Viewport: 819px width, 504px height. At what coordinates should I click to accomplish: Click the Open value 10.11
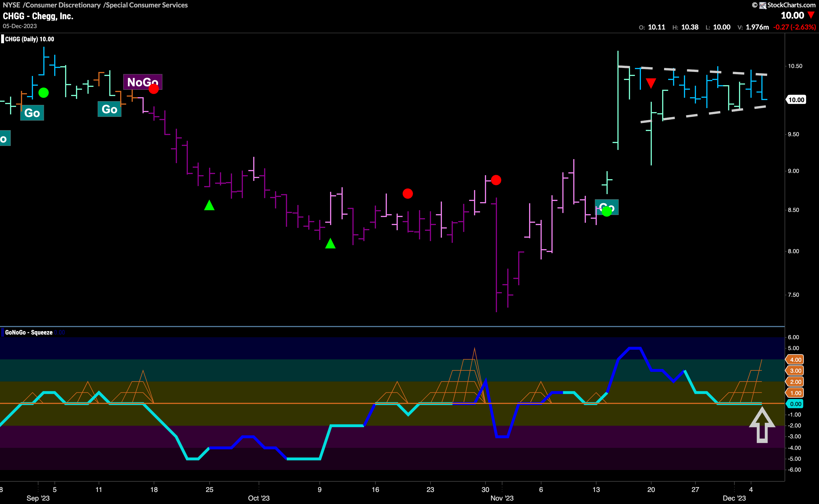click(x=656, y=27)
